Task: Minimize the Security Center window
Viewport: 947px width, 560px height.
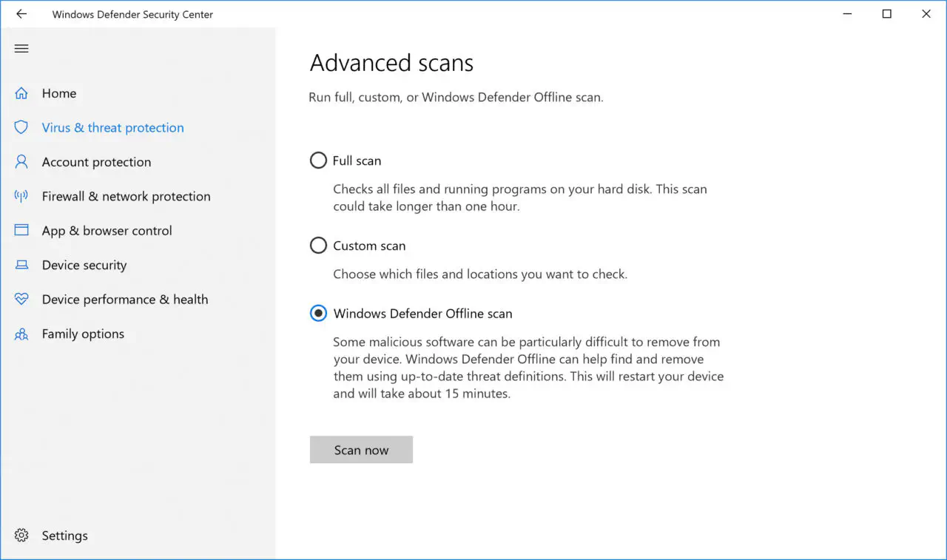Action: (847, 14)
